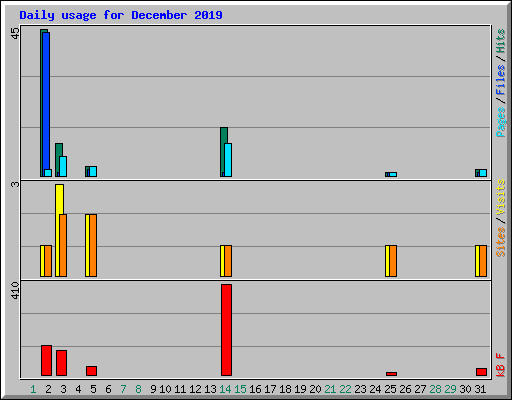512x400 pixels.
Task: Click day label "24" on the x-axis
Action: click(x=375, y=389)
